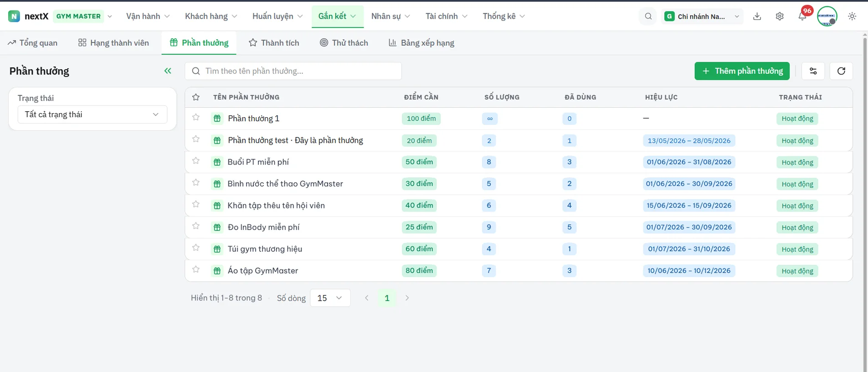
Task: Open the Nhân sự menu
Action: [390, 16]
